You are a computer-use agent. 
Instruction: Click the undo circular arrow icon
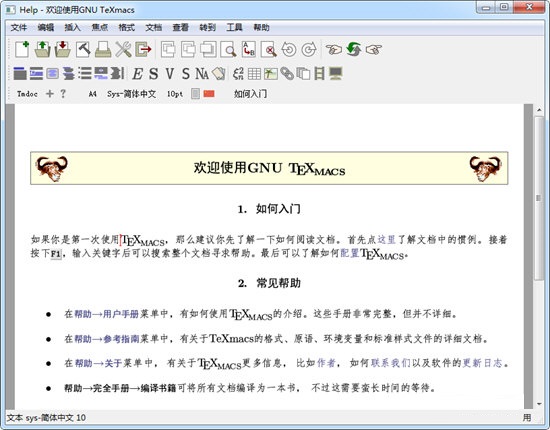point(289,49)
